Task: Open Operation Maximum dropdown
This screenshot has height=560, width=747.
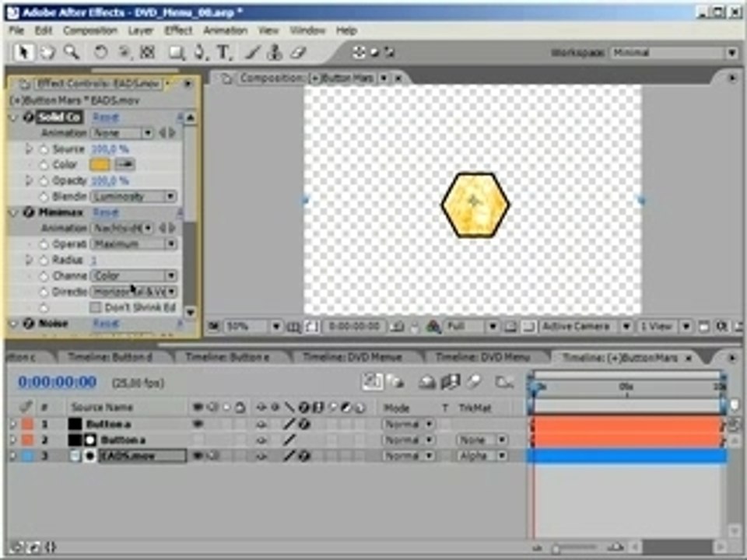Action: (133, 243)
